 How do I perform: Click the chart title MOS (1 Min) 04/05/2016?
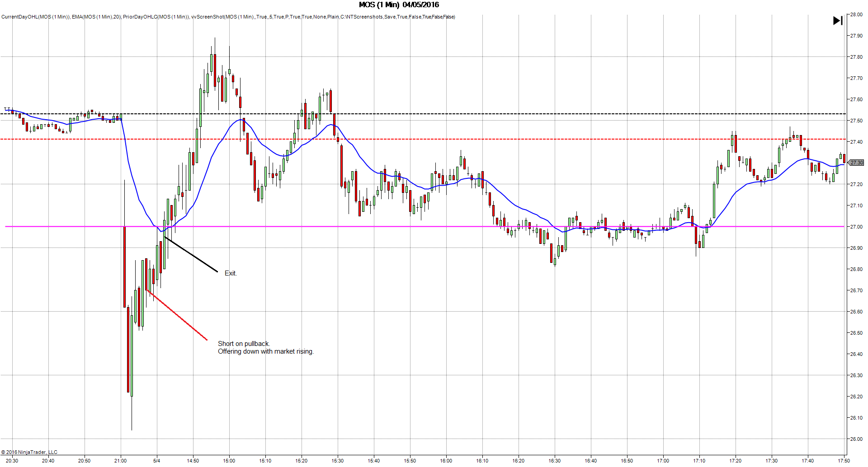399,5
